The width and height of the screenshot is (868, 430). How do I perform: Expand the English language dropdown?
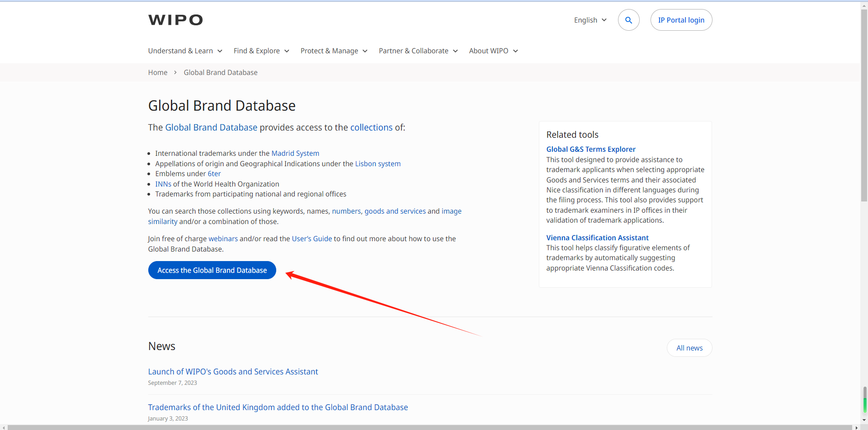[x=590, y=20]
